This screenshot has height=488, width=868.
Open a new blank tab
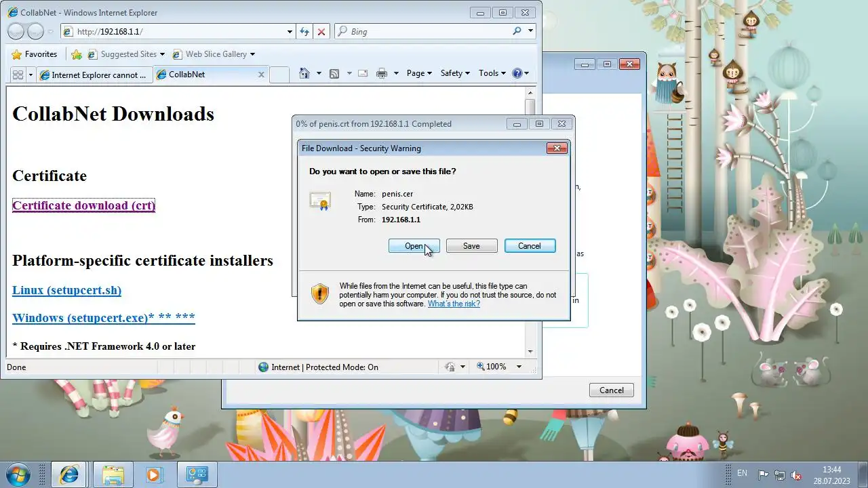coord(279,75)
